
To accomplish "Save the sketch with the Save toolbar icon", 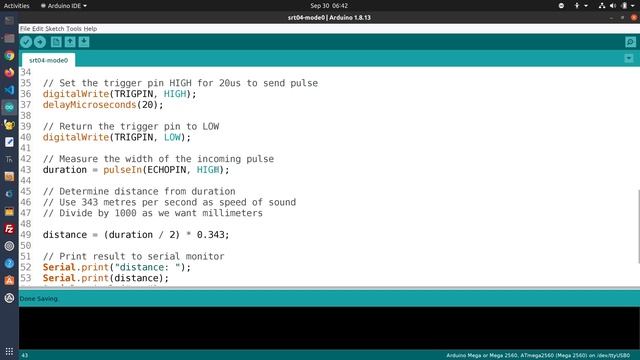I will coord(84,42).
